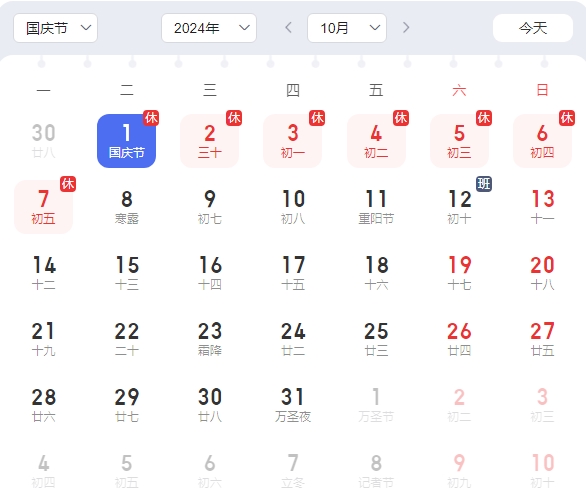Select October 14 十二
The height and width of the screenshot is (492, 586).
pos(43,273)
